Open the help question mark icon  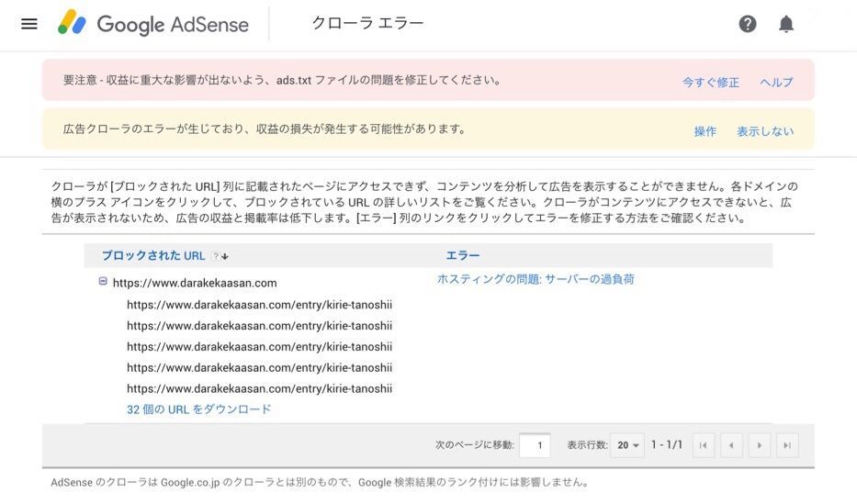pos(747,24)
